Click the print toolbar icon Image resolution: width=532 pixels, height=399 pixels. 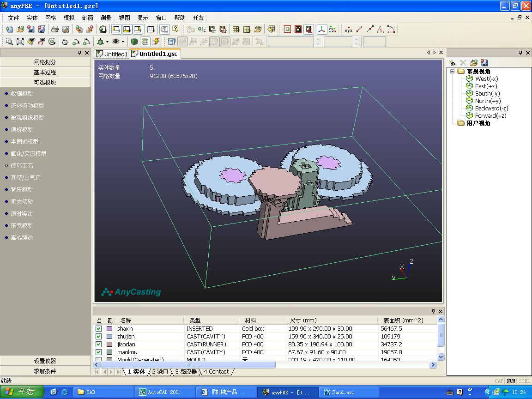tap(54, 29)
